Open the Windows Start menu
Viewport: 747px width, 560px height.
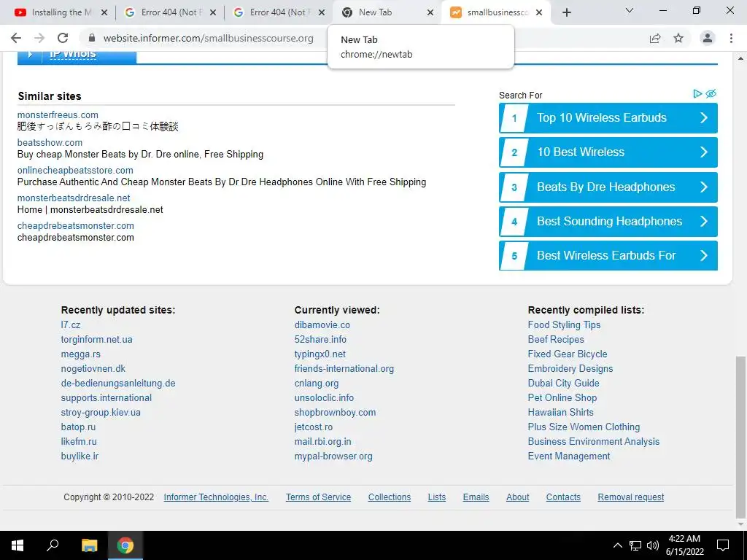(18, 545)
